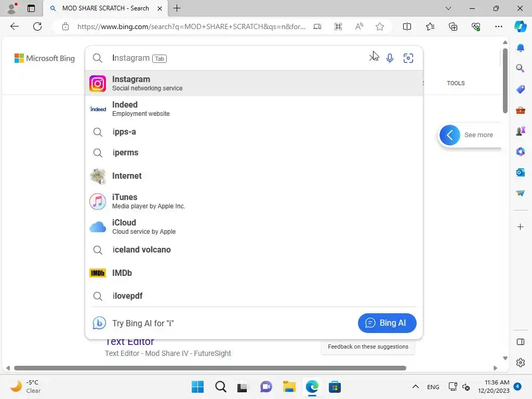This screenshot has height=399, width=532.
Task: Toggle Read aloud in address bar
Action: (x=359, y=26)
